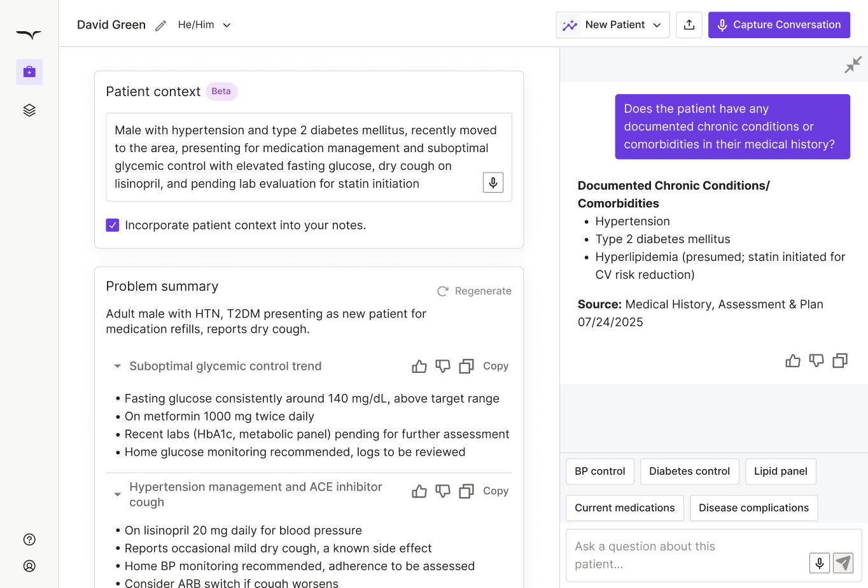Click the send icon to submit a question
This screenshot has height=588, width=868.
[x=843, y=563]
